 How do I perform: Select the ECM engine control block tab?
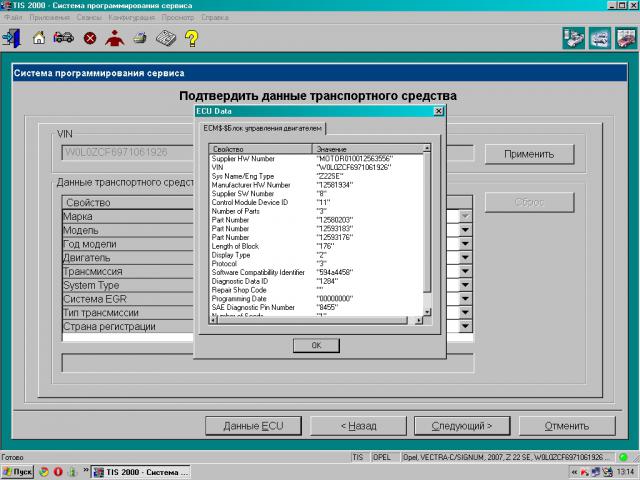tap(262, 128)
